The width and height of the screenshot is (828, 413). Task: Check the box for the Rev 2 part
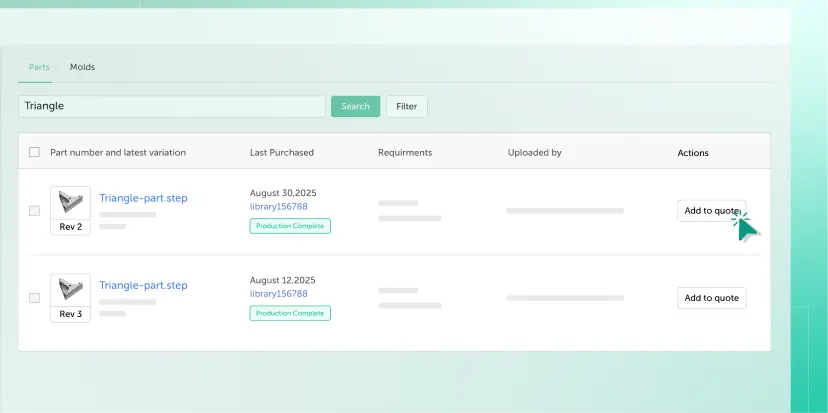point(34,211)
